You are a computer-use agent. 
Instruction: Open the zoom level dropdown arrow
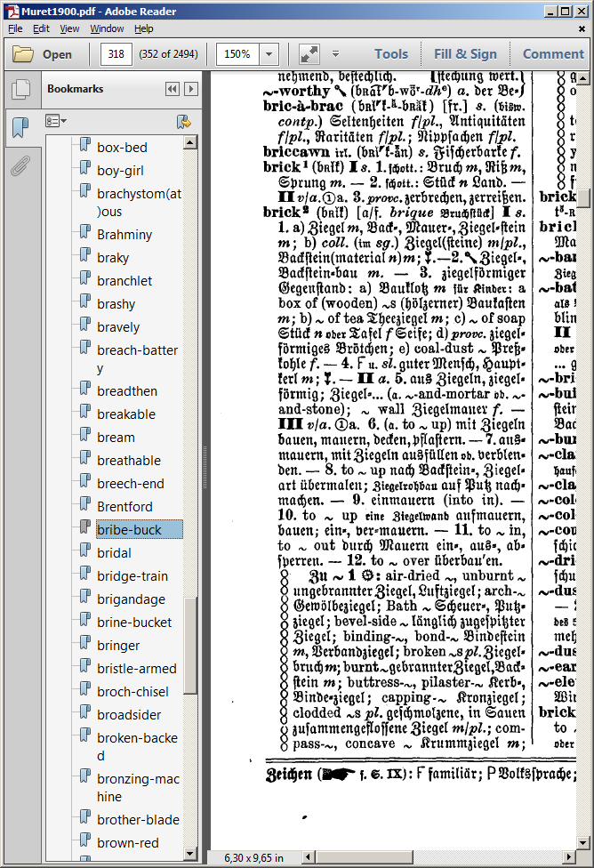(x=269, y=54)
